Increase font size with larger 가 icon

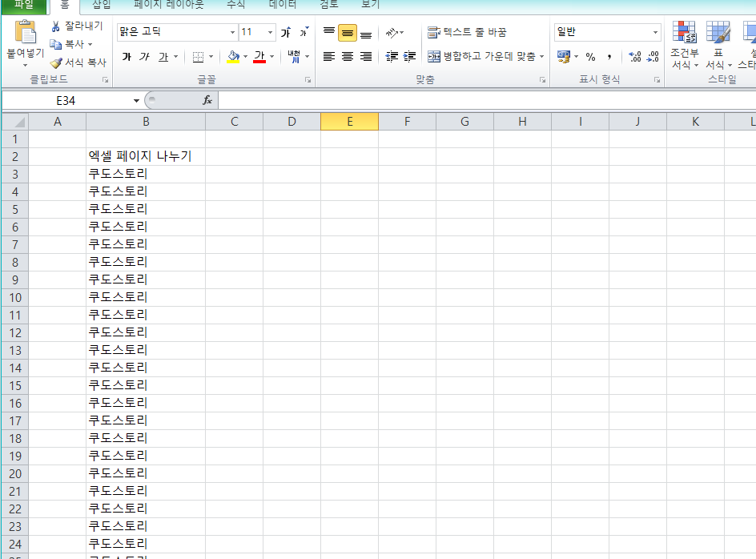286,32
